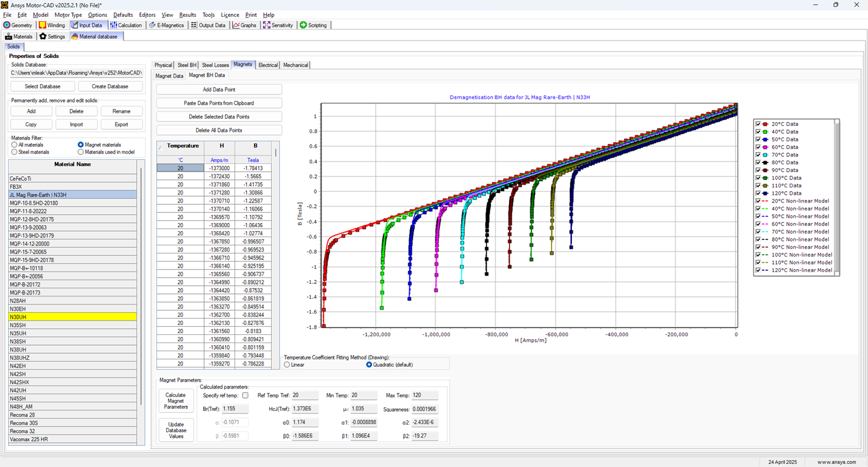The height and width of the screenshot is (467, 868).
Task: Go to the Calculation tab icon
Action: (x=113, y=25)
